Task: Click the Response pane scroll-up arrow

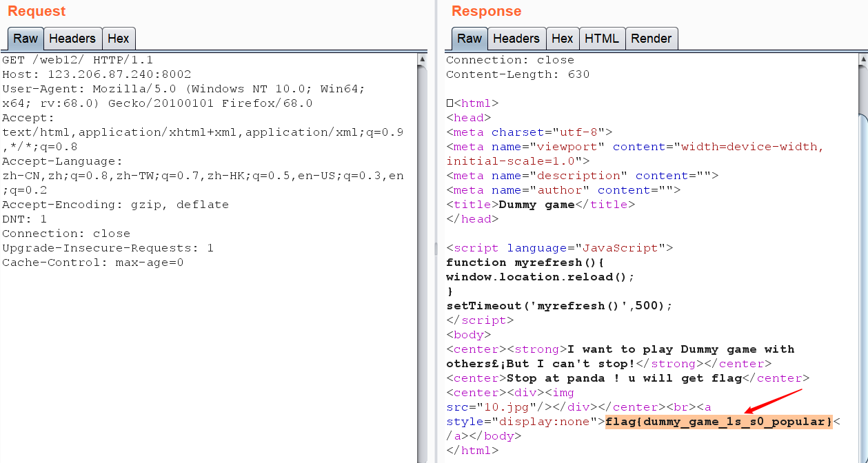Action: coord(863,60)
